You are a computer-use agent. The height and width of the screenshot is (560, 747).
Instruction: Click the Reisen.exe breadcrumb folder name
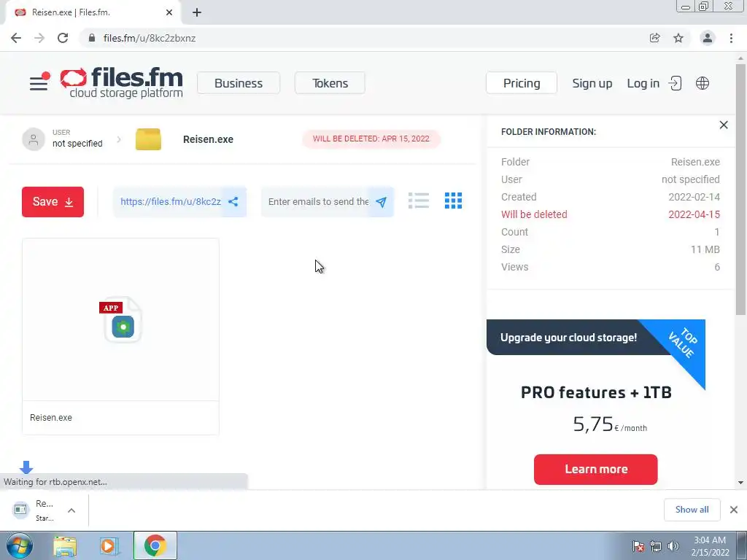click(208, 139)
